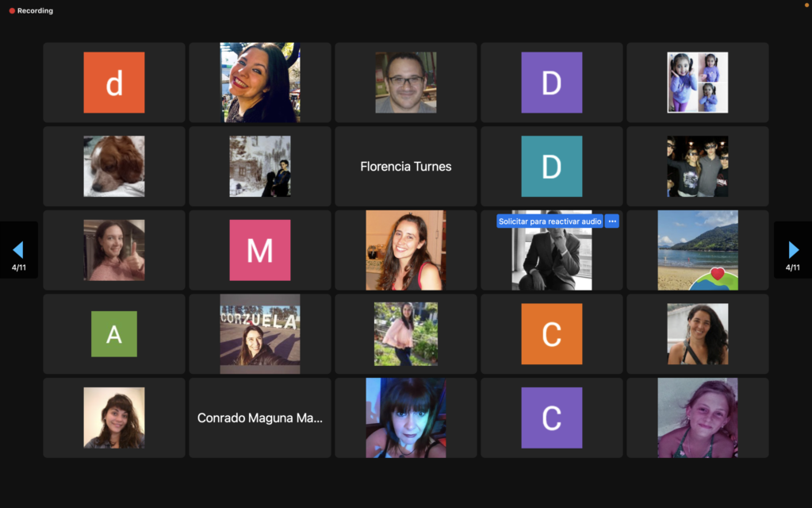Select the Florencia Turnes participant tile
Viewport: 812px width, 508px height.
coord(405,167)
